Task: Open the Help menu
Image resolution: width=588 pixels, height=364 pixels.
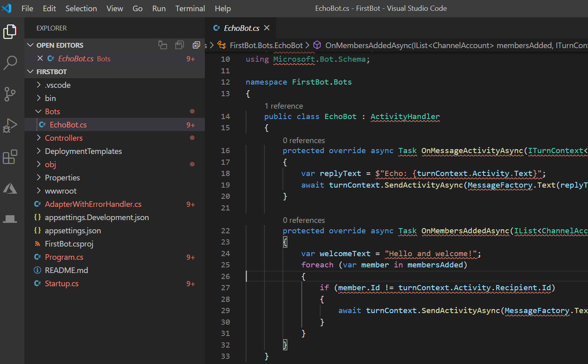Action: 222,8
